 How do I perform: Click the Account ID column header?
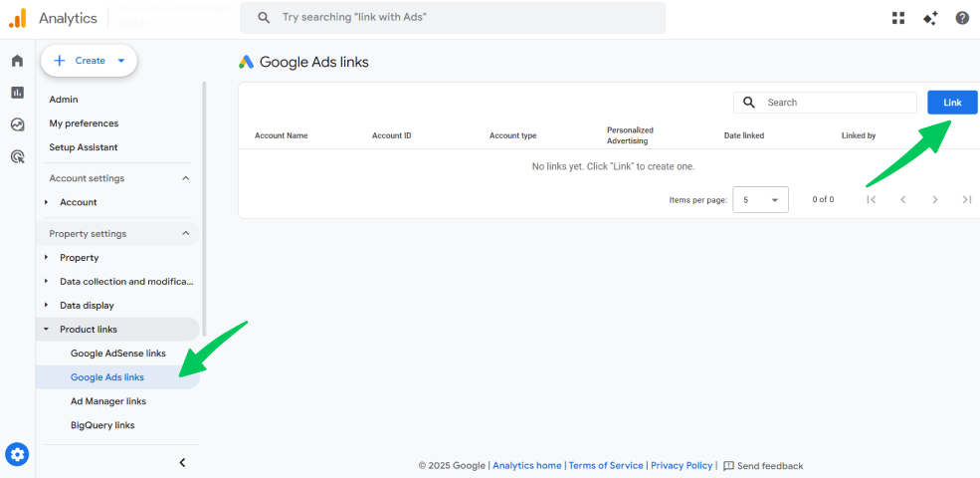tap(391, 135)
